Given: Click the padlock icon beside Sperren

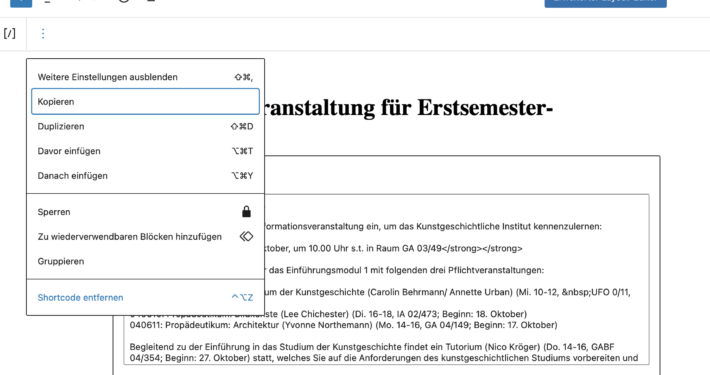Looking at the screenshot, I should coord(246,212).
